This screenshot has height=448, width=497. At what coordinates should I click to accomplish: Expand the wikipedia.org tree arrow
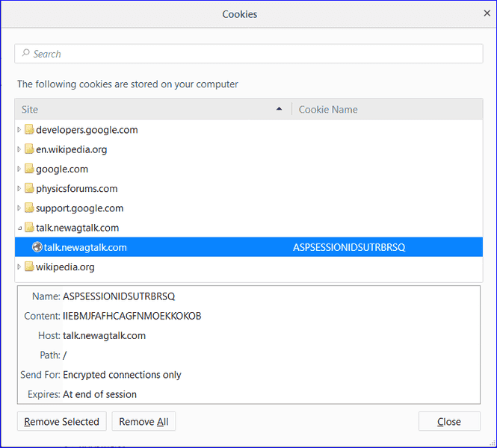[x=19, y=267]
